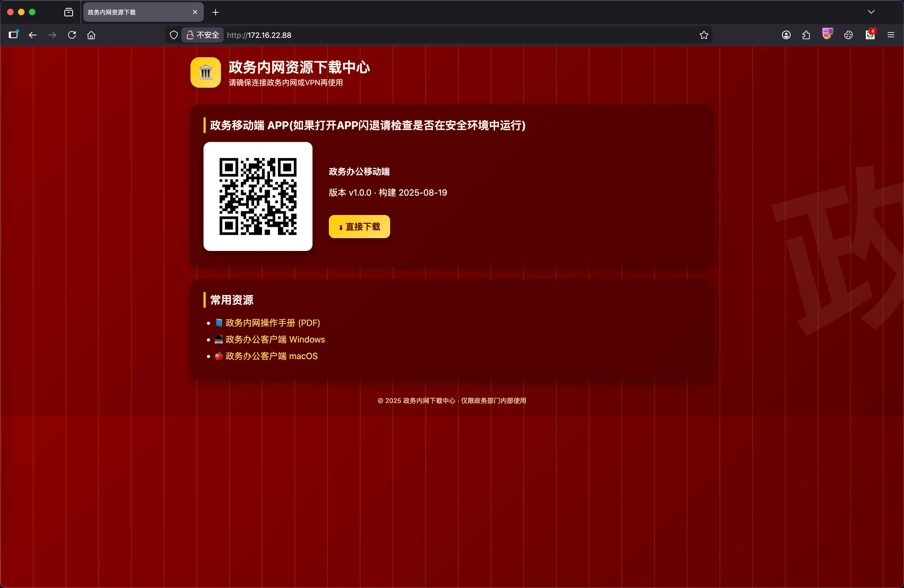Bookmark this page with star icon
904x588 pixels.
704,35
